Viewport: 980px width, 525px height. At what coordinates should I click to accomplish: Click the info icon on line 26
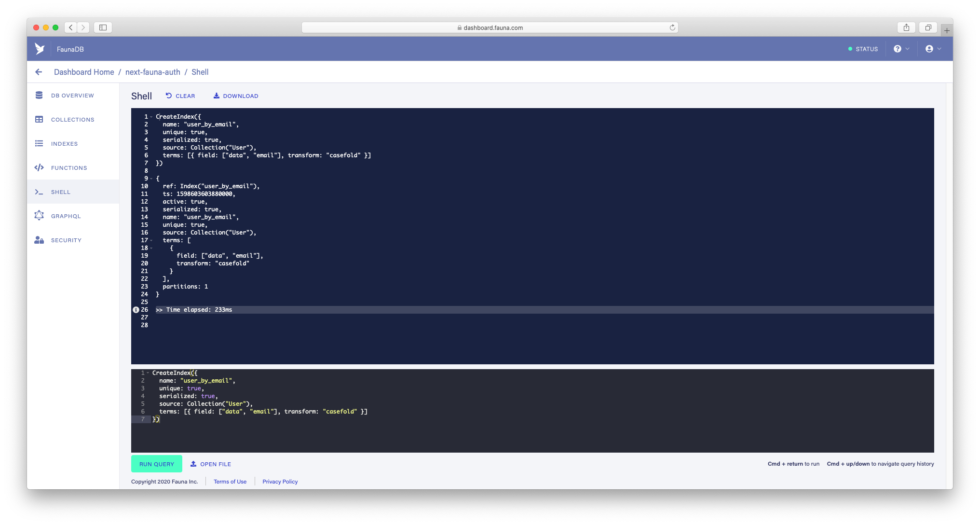coord(136,310)
